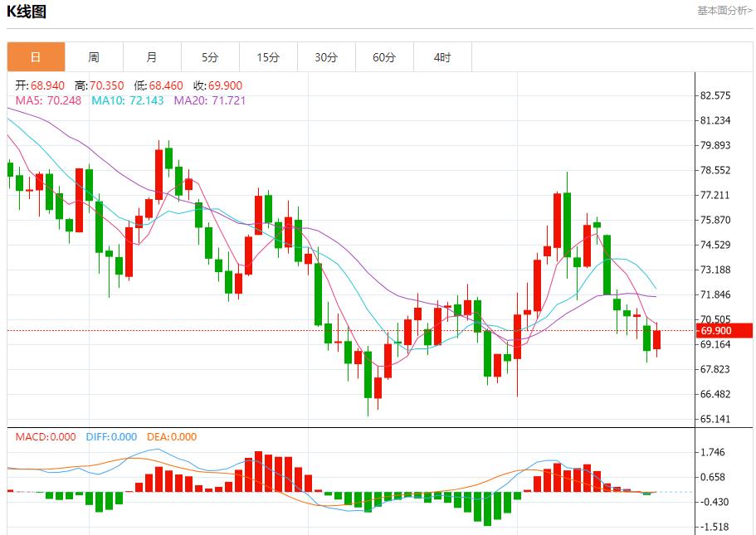
Task: Open the 5分 interval chart
Action: point(210,57)
